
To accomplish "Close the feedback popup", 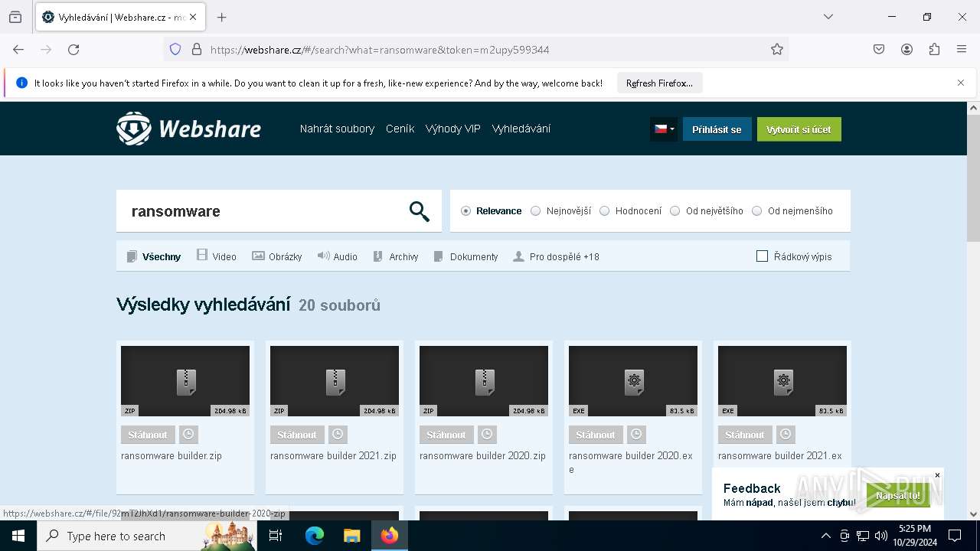I will (937, 475).
